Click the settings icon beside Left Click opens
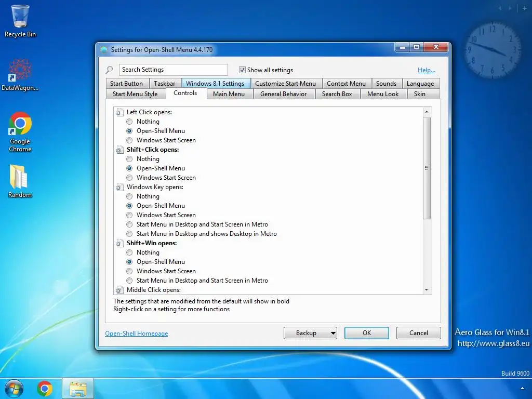The image size is (532, 399). [x=119, y=112]
